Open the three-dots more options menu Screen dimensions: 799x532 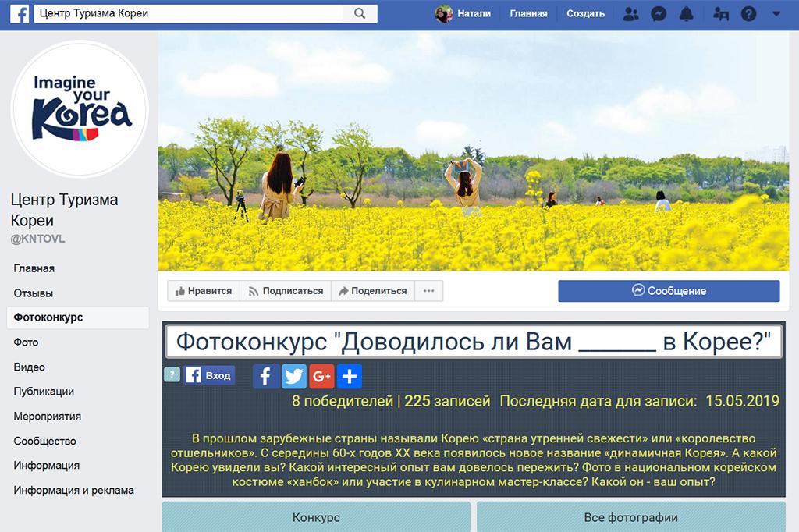[428, 291]
